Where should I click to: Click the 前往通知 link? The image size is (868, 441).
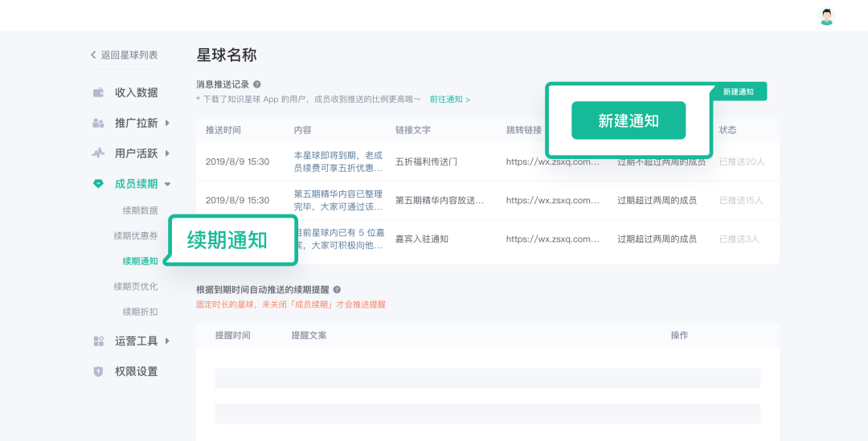click(450, 100)
